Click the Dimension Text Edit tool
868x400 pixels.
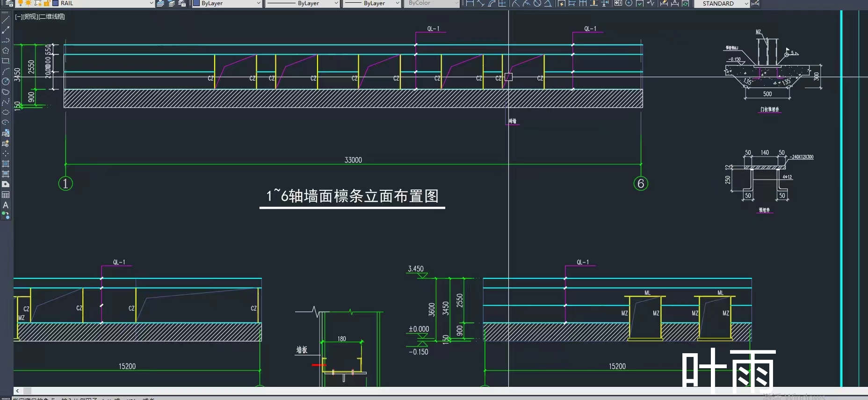[675, 3]
